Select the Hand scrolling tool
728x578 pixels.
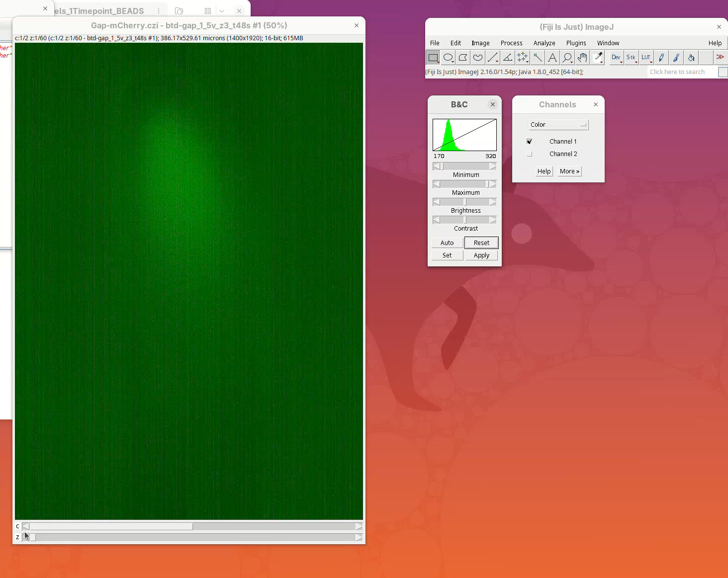tap(582, 58)
